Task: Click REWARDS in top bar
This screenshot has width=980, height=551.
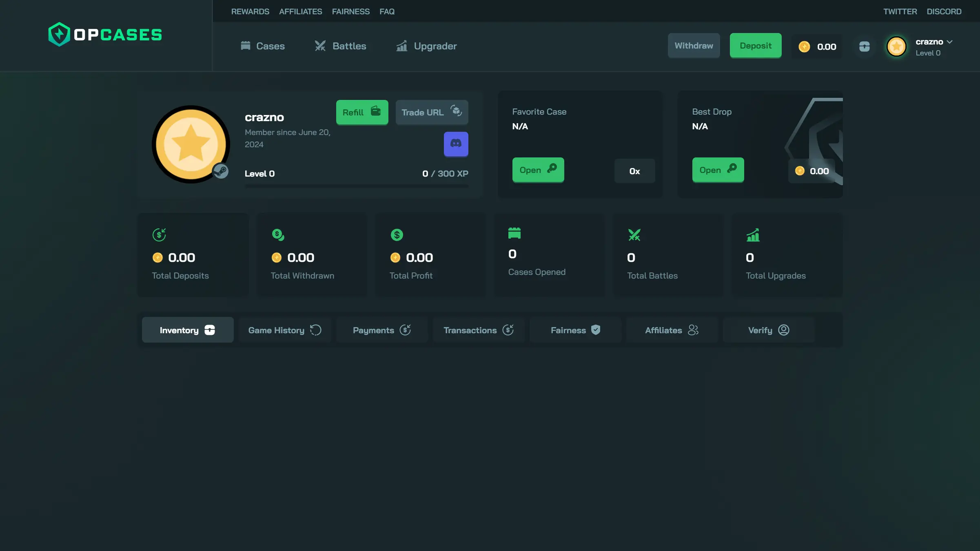Action: tap(250, 11)
